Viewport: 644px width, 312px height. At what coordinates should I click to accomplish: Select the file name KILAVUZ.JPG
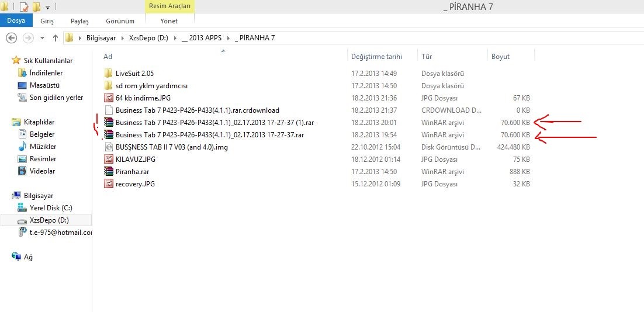point(136,160)
